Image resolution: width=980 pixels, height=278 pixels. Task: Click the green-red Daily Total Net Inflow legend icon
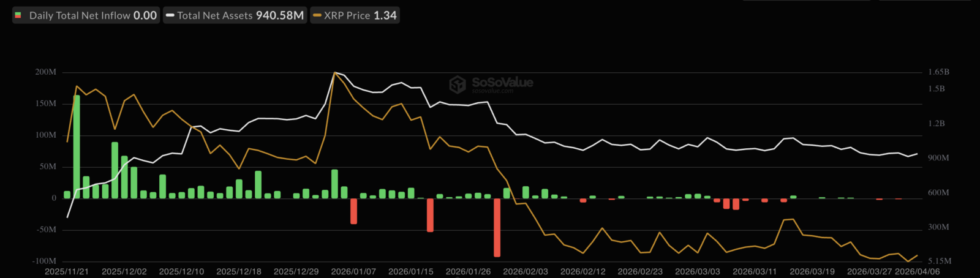18,15
